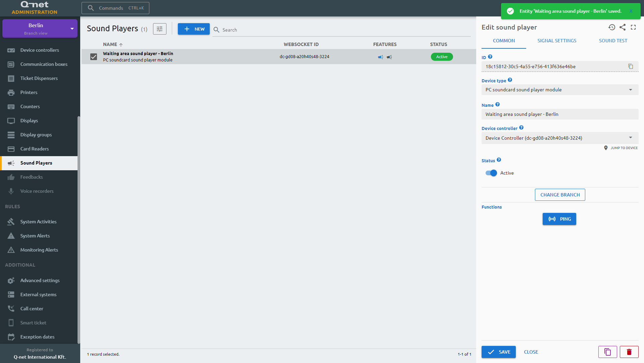Viewport: 644px width, 363px height.
Task: Open Smart ticket section
Action: [39, 323]
